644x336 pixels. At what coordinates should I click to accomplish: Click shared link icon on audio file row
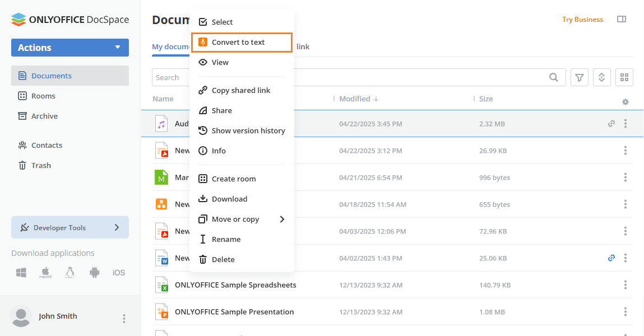(611, 124)
